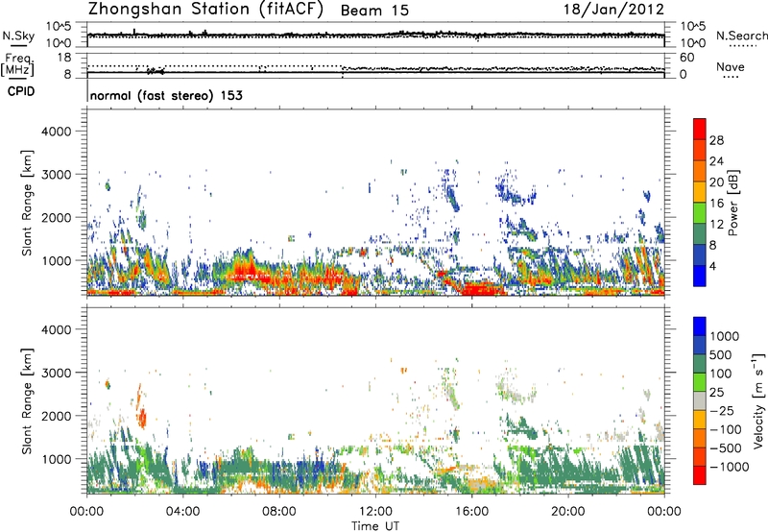Image resolution: width=768 pixels, height=532 pixels.
Task: Select the "Beam 15" label
Action: pos(374,11)
